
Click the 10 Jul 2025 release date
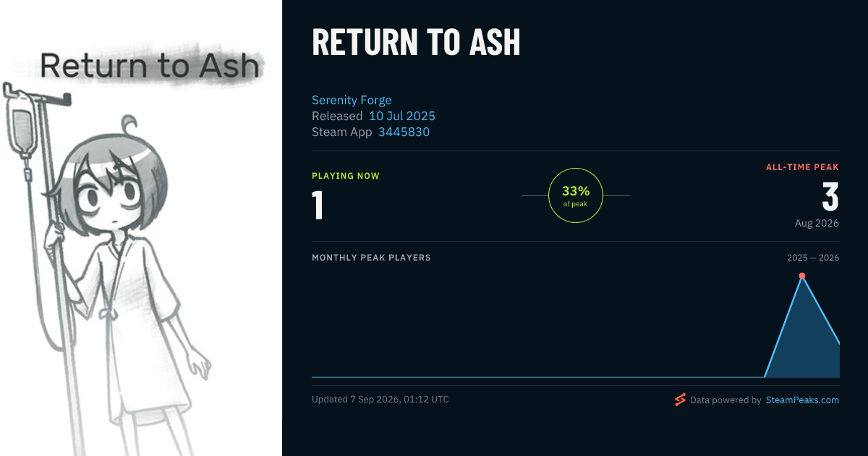point(402,116)
